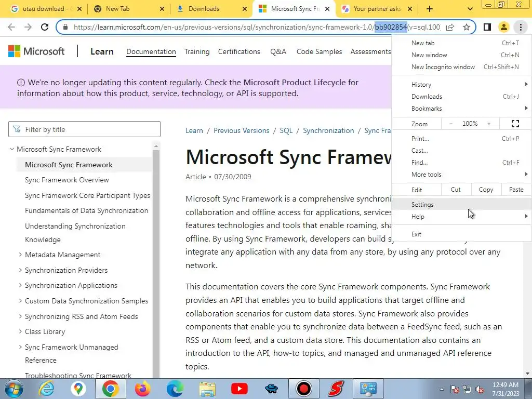Open More tools submenu
Screen dimensions: 532x399
click(x=462, y=175)
